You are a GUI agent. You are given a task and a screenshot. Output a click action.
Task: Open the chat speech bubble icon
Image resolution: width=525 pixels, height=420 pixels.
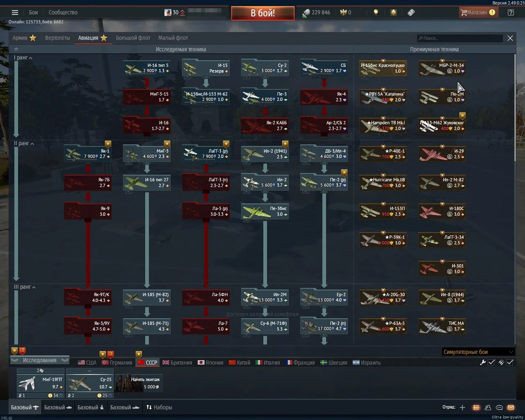[499, 407]
